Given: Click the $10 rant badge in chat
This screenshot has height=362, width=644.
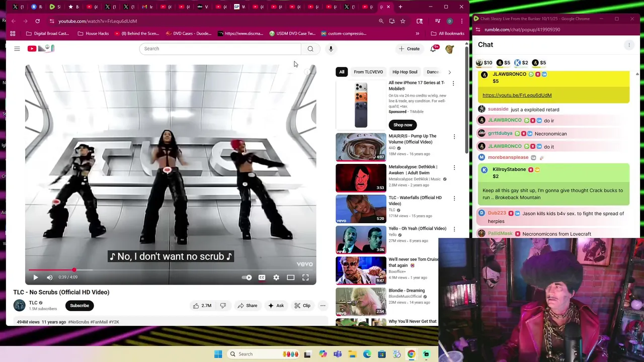Looking at the screenshot, I should [x=485, y=63].
